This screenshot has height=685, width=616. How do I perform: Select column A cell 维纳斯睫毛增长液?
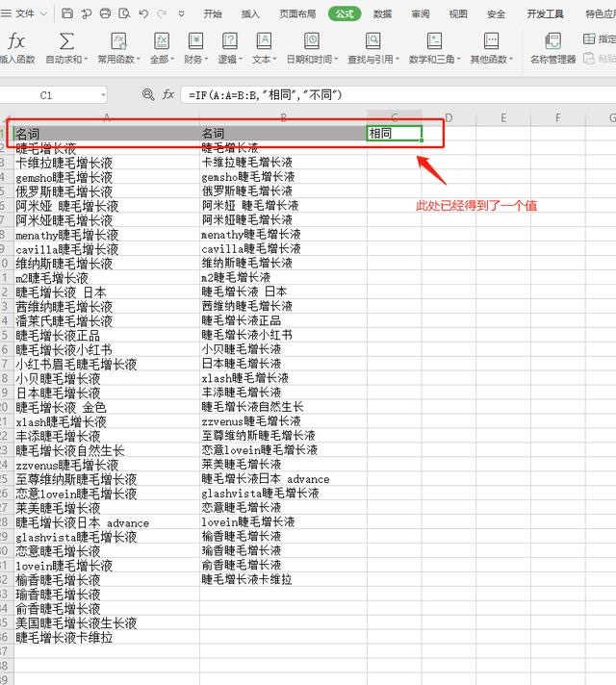pyautogui.click(x=107, y=264)
